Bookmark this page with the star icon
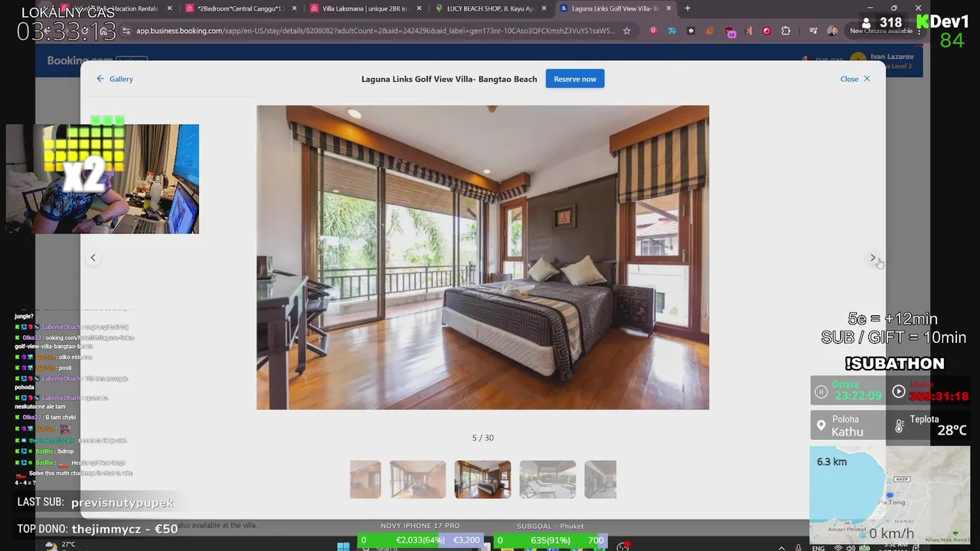 click(x=627, y=31)
